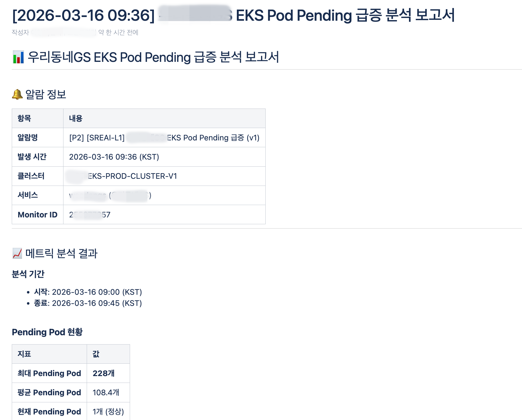Click the 내용 column header in alarm table
Screen dimensions: 522x420
(76, 118)
